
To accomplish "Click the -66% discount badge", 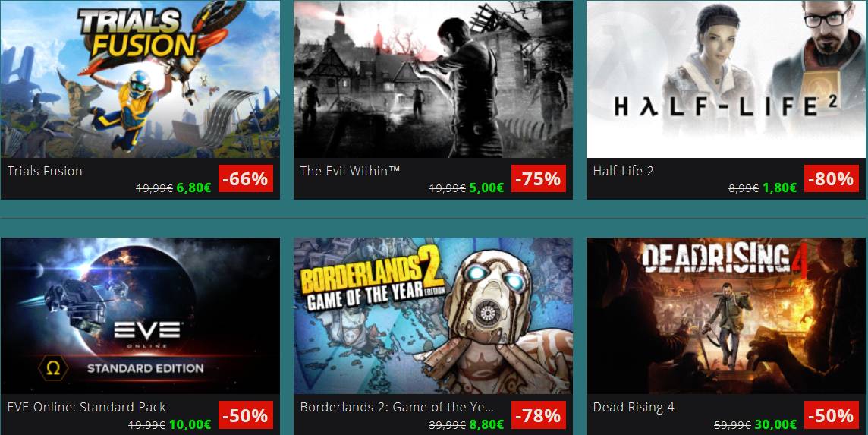I will tap(246, 178).
